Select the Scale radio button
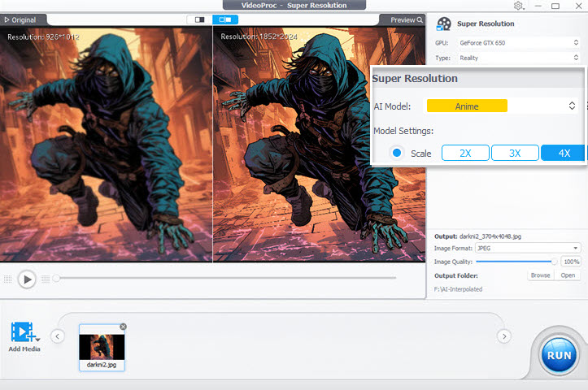Viewport: 588px width, 390px height. click(x=397, y=153)
